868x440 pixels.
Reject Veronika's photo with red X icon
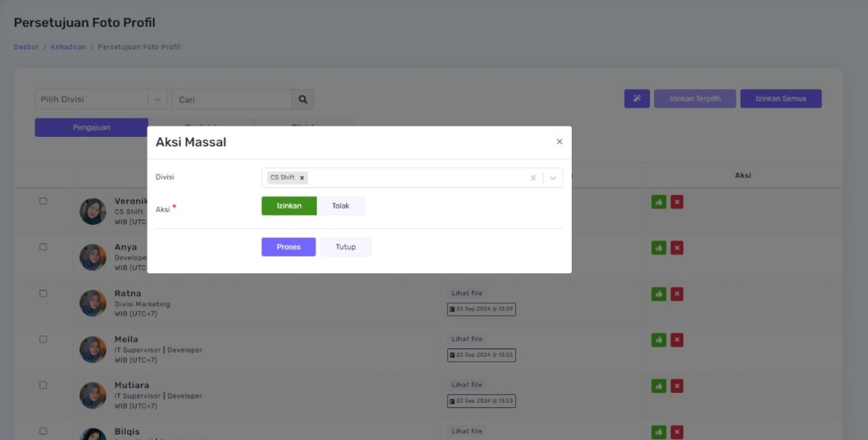pyautogui.click(x=677, y=202)
